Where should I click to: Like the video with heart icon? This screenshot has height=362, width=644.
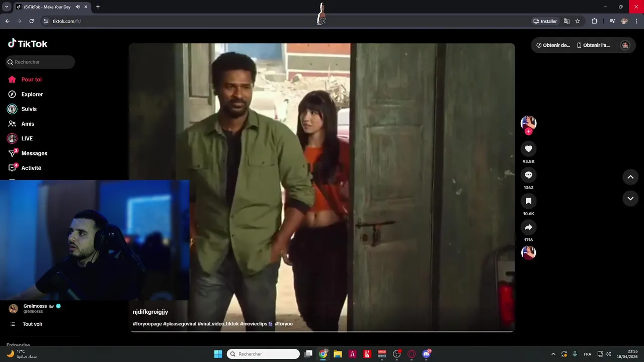click(x=528, y=149)
